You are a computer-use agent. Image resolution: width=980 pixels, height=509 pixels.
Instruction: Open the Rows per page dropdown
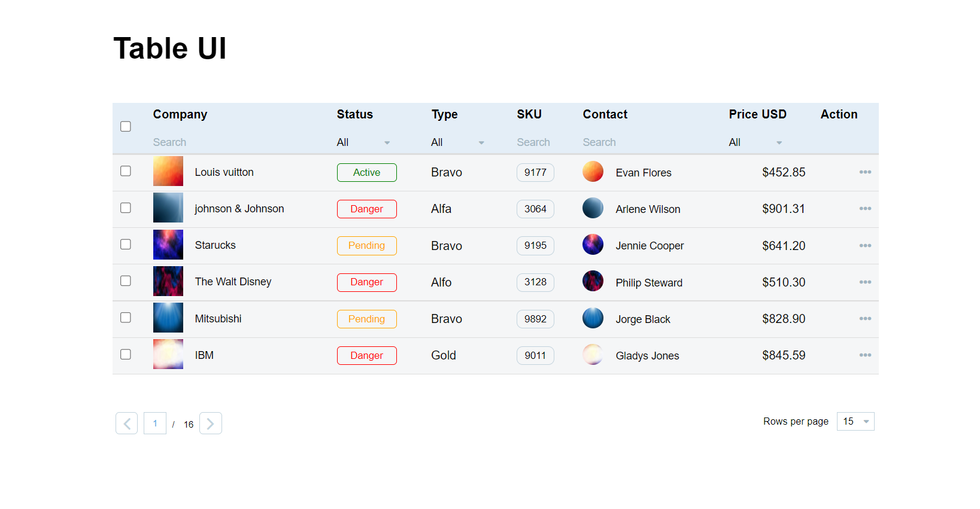point(855,422)
